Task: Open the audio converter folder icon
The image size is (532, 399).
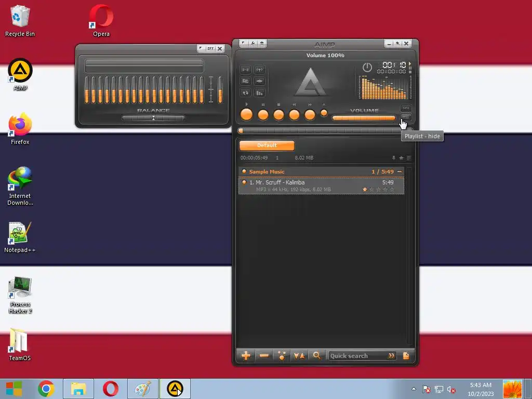Action: tap(245, 81)
